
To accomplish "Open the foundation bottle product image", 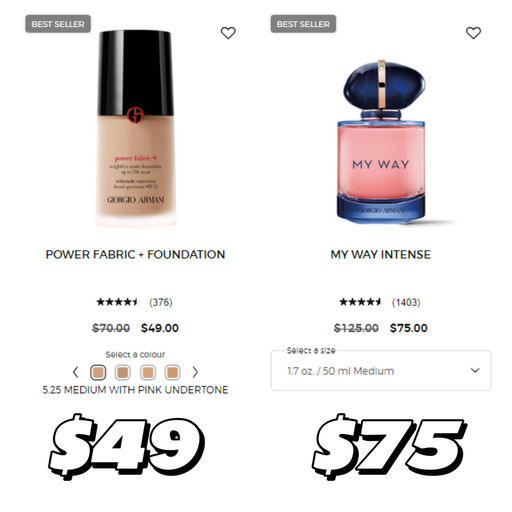I will [x=136, y=128].
